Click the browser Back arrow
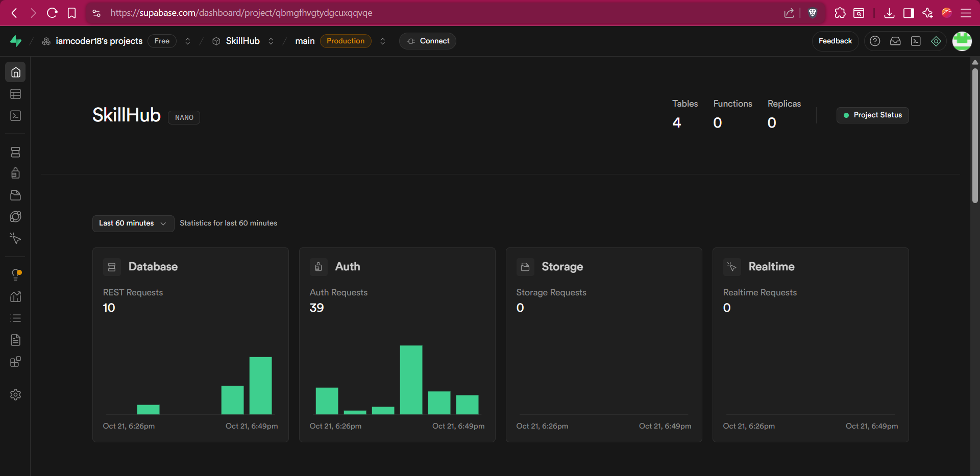Viewport: 980px width, 476px height. [14, 13]
